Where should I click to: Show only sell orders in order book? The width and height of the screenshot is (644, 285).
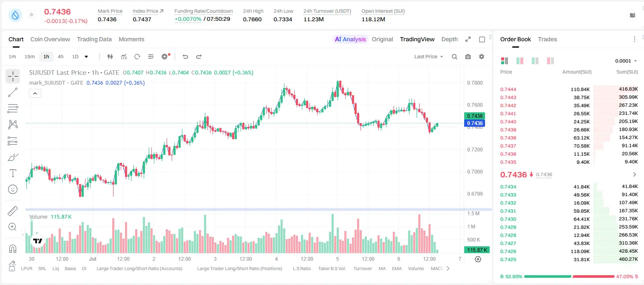coord(550,61)
